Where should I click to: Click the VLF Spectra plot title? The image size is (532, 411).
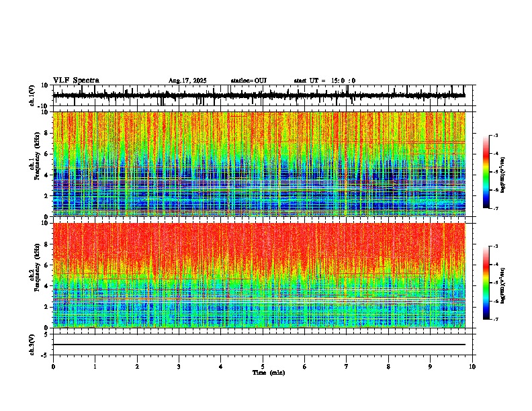point(76,81)
